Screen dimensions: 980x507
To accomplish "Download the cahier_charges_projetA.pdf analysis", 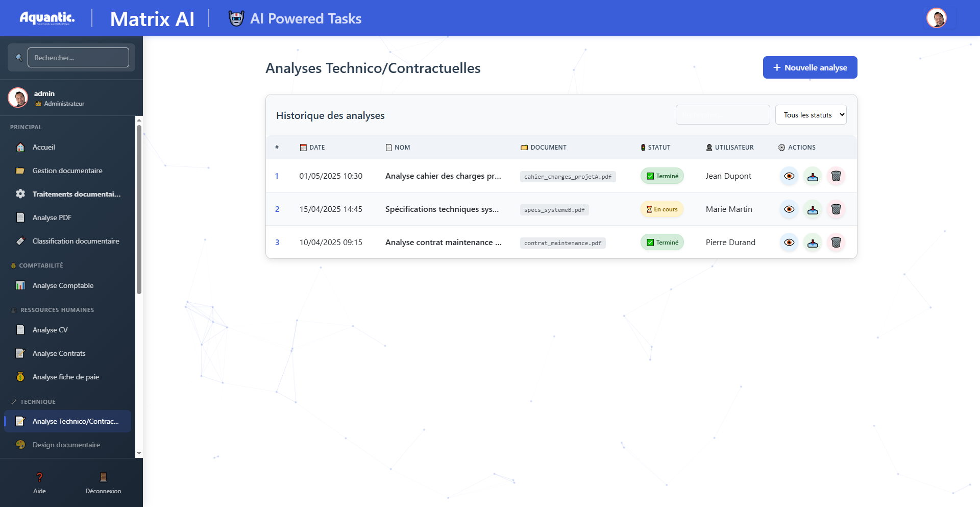I will pyautogui.click(x=813, y=176).
